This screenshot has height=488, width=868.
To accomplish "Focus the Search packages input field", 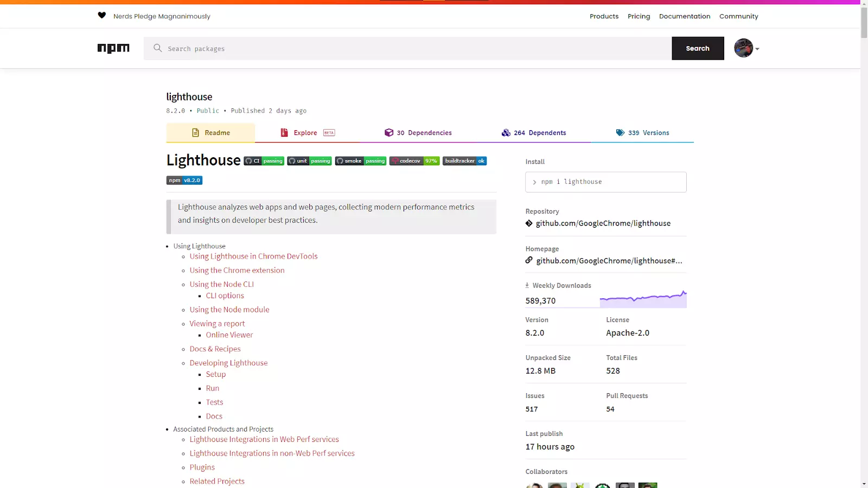I will point(407,48).
